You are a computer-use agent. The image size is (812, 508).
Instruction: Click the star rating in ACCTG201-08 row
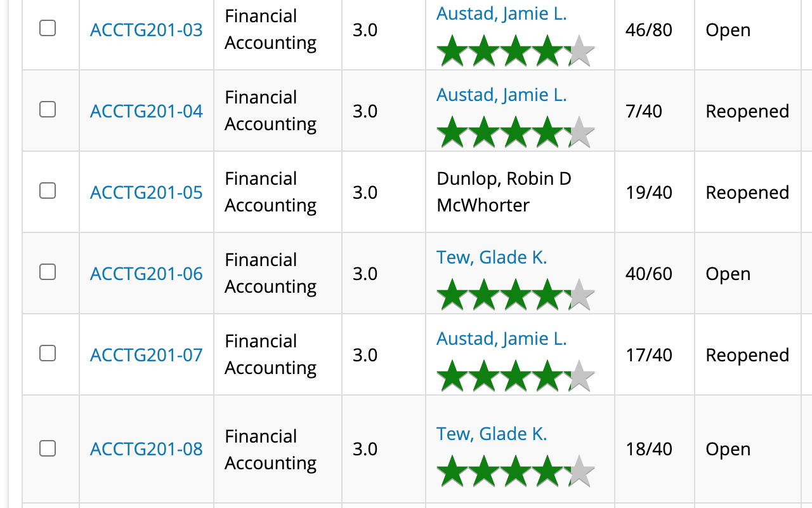[515, 472]
